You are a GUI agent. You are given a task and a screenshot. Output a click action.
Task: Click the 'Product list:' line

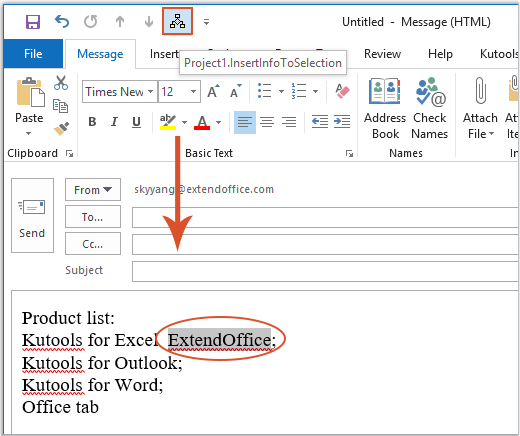click(x=68, y=318)
